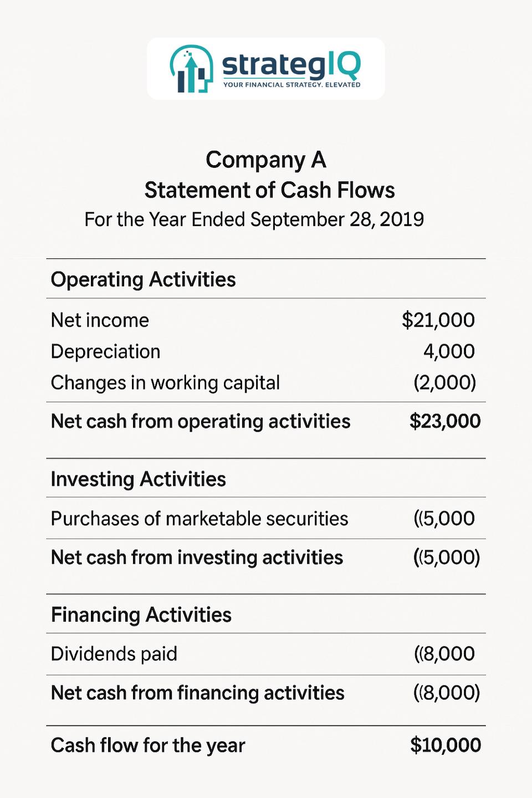Click the Changes in working capital label
The image size is (532, 798).
(165, 383)
